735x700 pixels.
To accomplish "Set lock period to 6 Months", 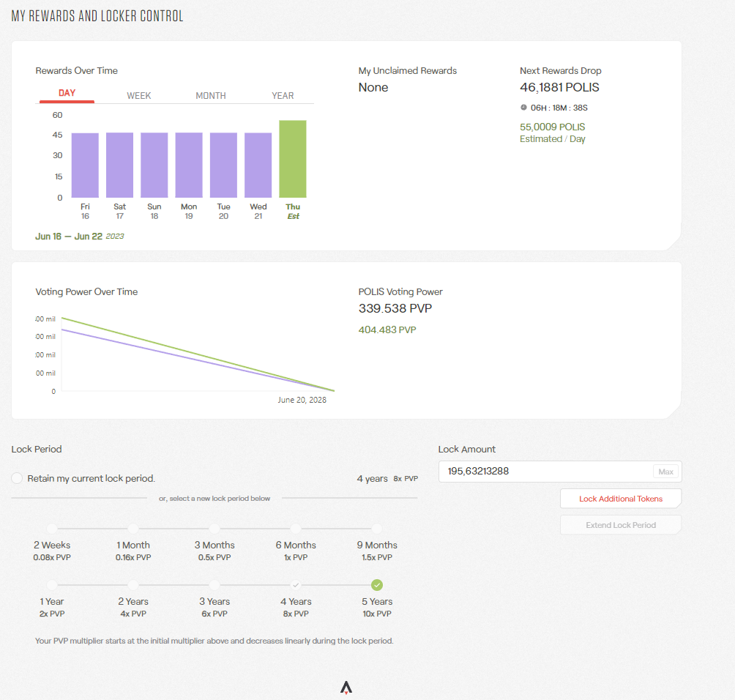I will (x=296, y=529).
